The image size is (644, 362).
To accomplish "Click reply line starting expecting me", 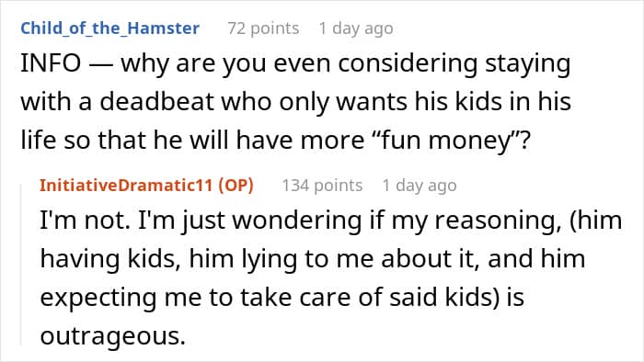I will pos(282,298).
